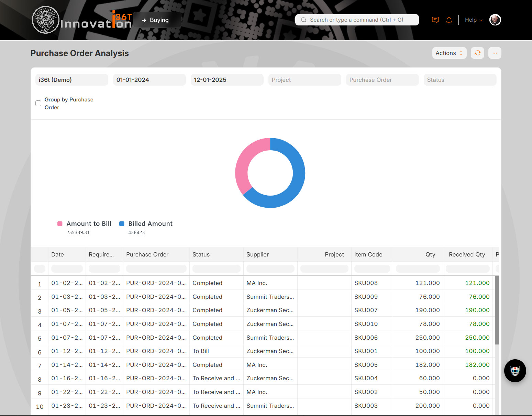This screenshot has width=532, height=416.
Task: Open the Help dropdown menu
Action: point(473,20)
